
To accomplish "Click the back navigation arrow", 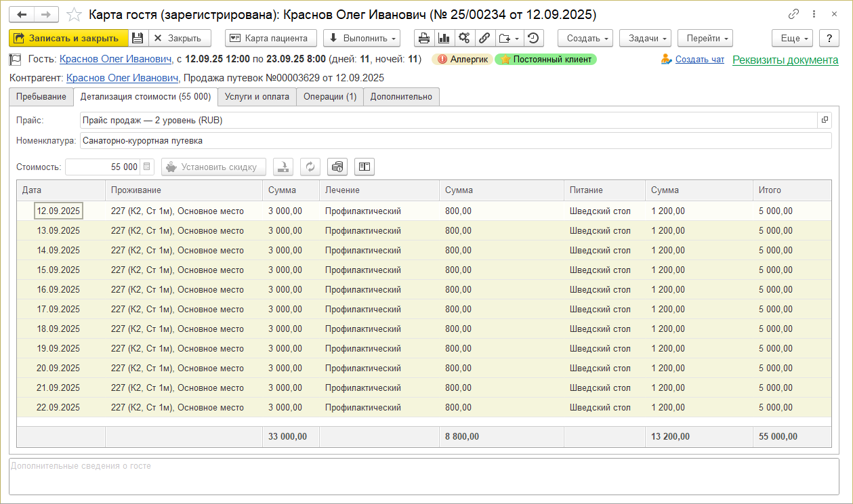I will point(22,14).
